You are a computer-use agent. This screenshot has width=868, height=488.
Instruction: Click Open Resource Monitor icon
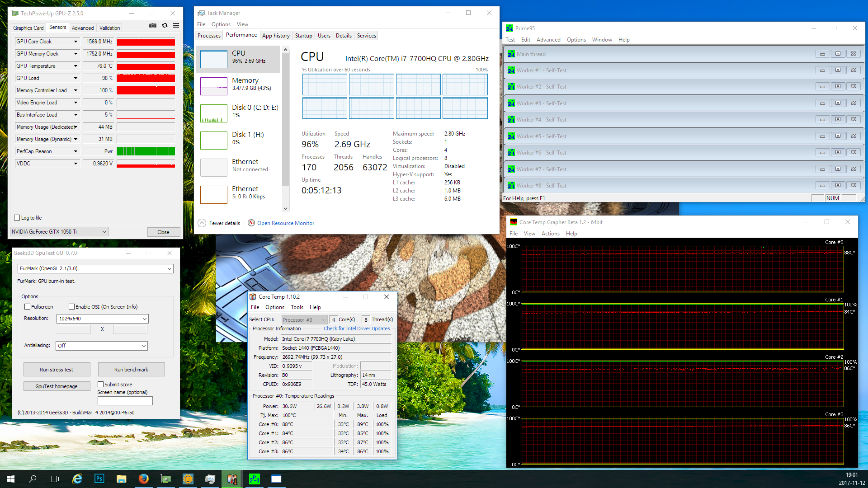click(251, 223)
